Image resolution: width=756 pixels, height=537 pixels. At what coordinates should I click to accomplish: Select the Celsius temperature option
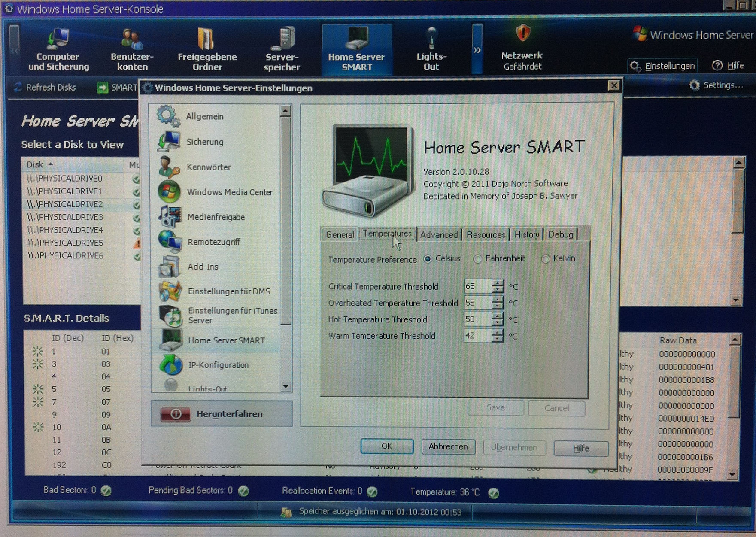[428, 259]
